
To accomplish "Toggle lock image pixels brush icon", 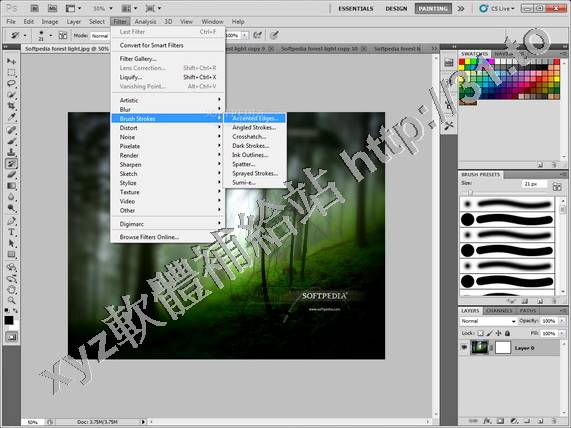I will pos(489,333).
